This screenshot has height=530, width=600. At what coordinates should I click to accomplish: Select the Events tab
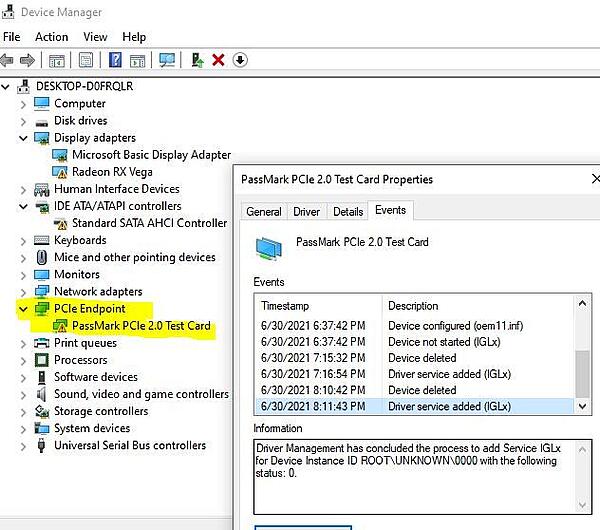click(x=390, y=210)
